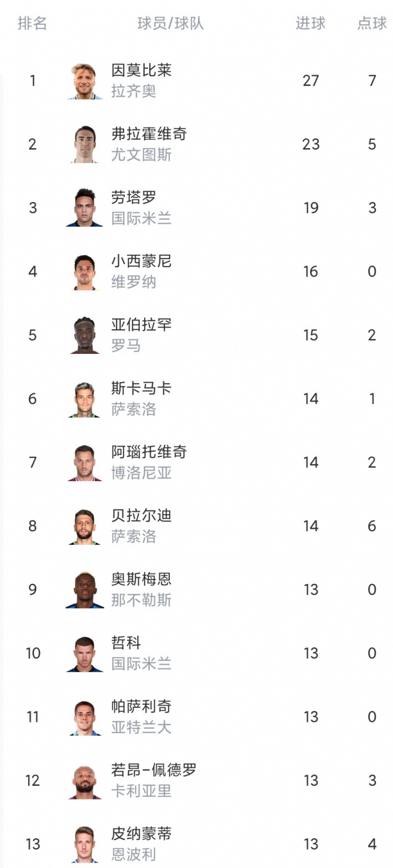Open 奥斯梅恩's avatar photo
Image resolution: width=393 pixels, height=868 pixels.
(85, 590)
